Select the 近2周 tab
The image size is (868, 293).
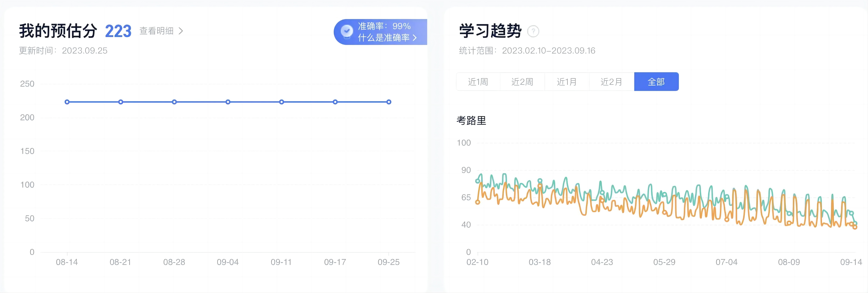[x=522, y=82]
